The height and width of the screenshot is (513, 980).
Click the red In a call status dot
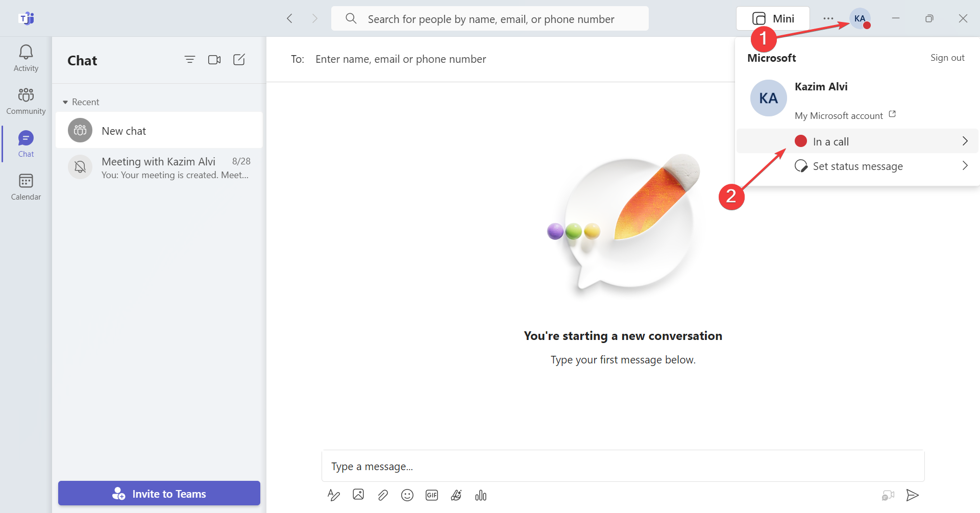coord(801,141)
